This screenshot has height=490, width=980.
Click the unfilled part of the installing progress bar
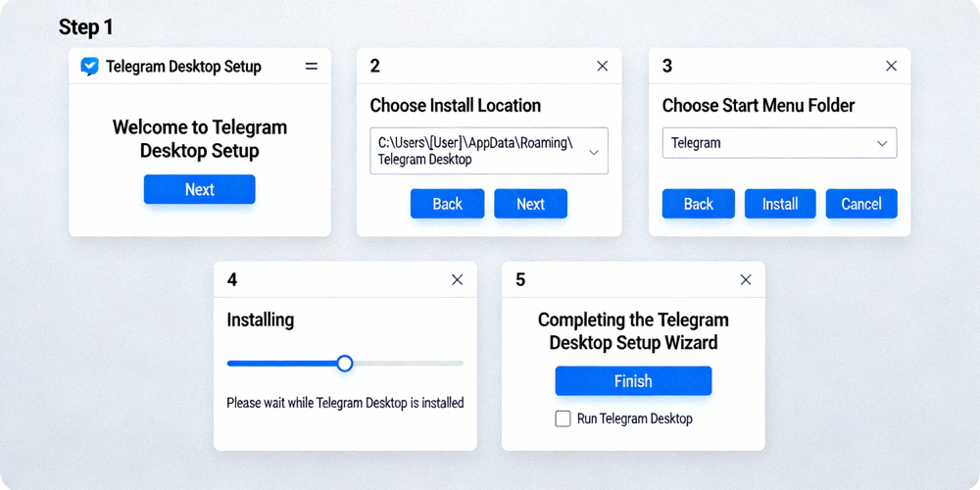click(407, 364)
